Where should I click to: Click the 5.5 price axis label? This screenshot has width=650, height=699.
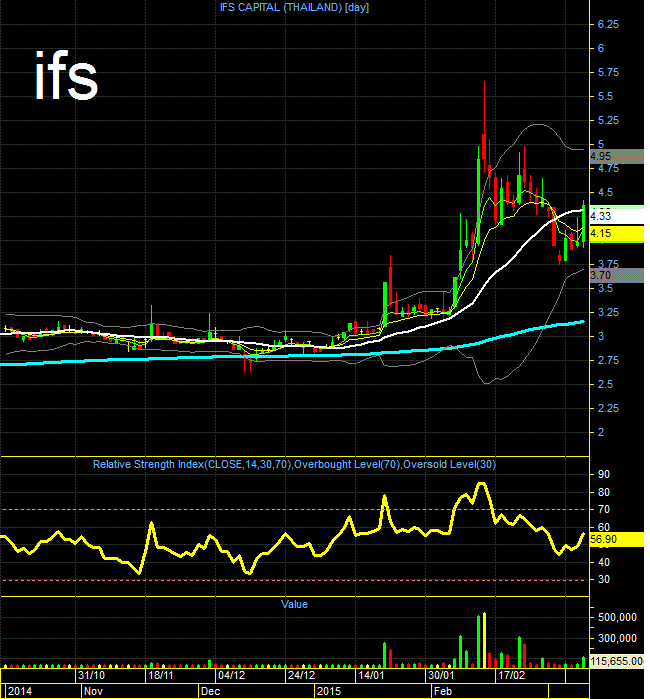pyautogui.click(x=605, y=97)
